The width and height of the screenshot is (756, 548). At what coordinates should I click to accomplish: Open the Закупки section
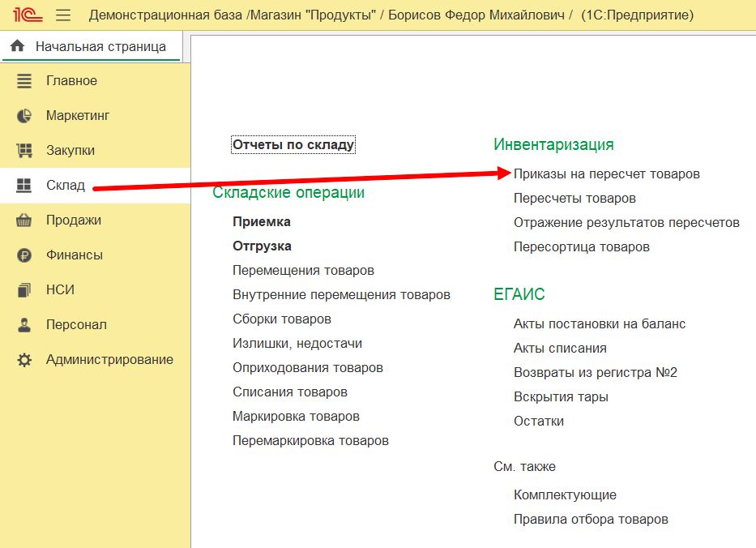click(x=96, y=151)
